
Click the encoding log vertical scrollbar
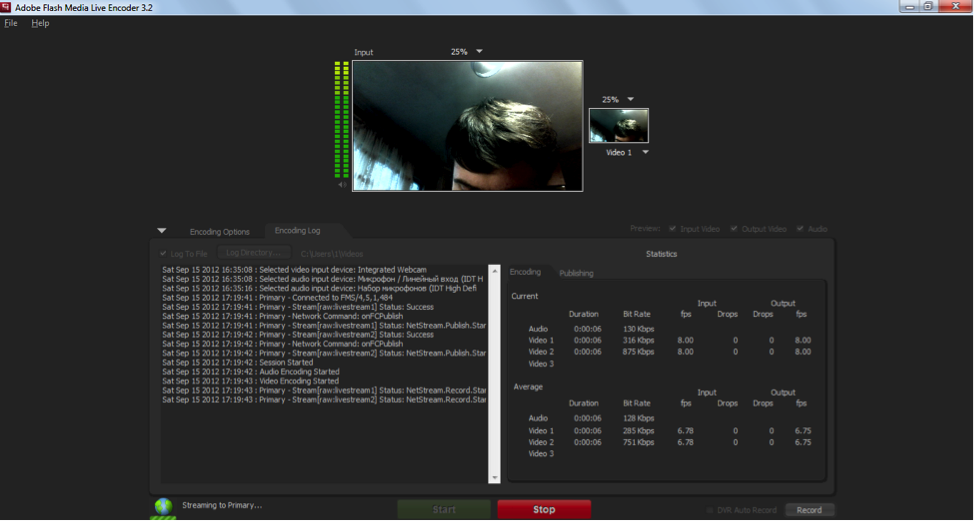click(x=494, y=373)
